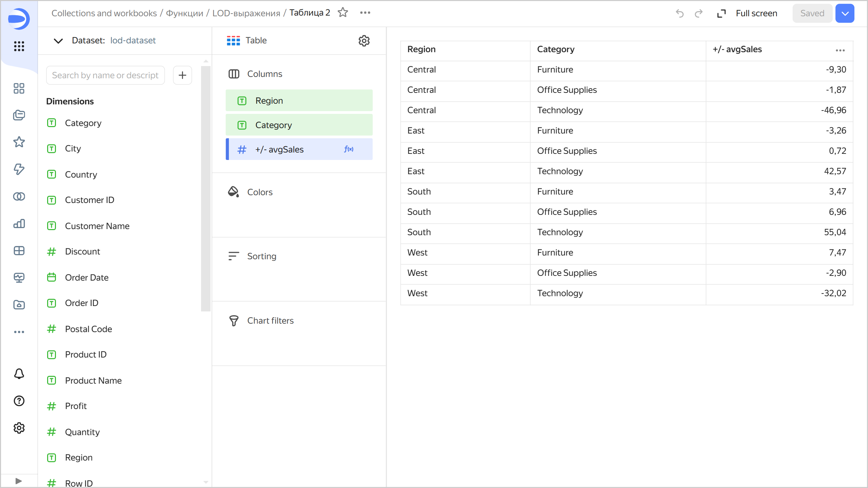
Task: Open the all services grid icon
Action: pos(19,46)
